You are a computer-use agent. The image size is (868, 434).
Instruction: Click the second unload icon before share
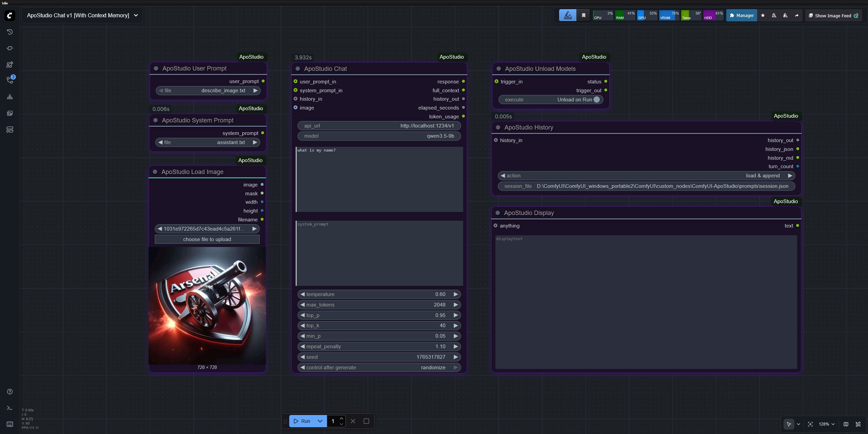(785, 15)
